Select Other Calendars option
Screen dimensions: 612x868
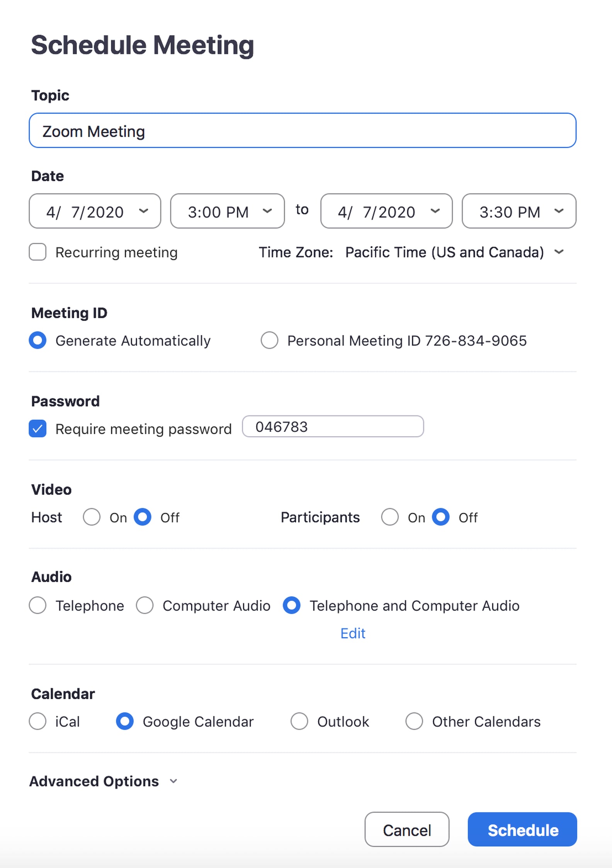[414, 721]
